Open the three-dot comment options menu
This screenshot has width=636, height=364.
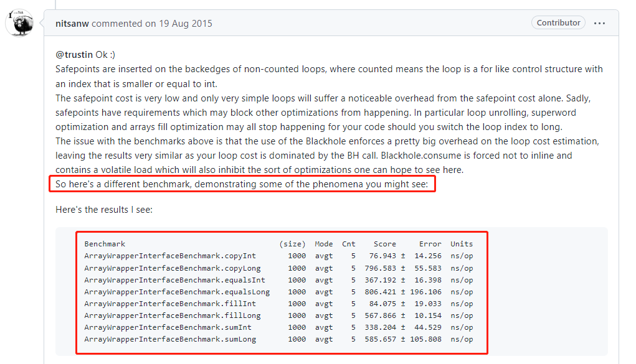599,23
